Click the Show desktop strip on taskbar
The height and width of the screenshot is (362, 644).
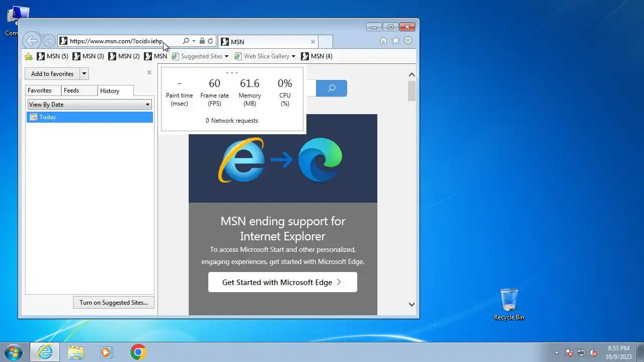tap(640, 352)
